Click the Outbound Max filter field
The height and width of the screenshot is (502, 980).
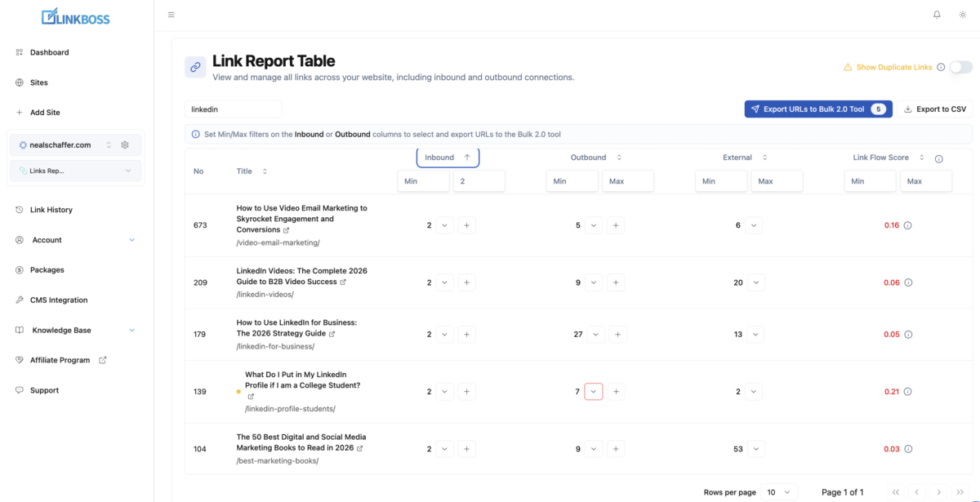(x=628, y=181)
